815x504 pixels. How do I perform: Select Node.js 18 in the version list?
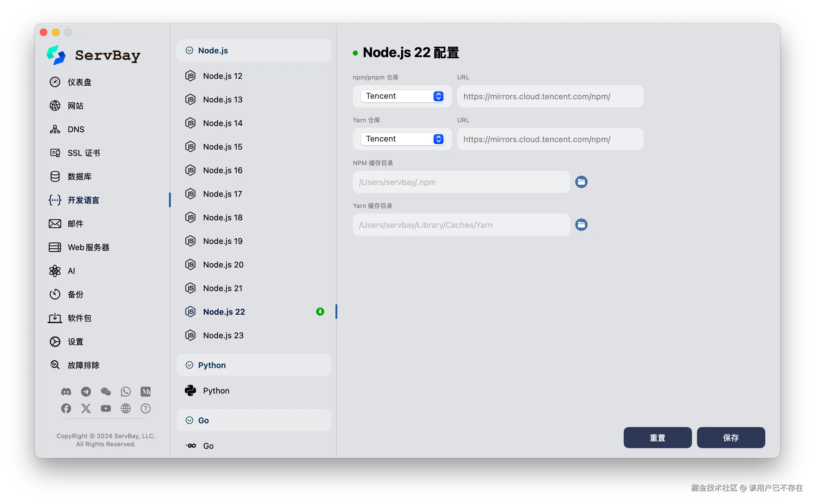click(222, 217)
